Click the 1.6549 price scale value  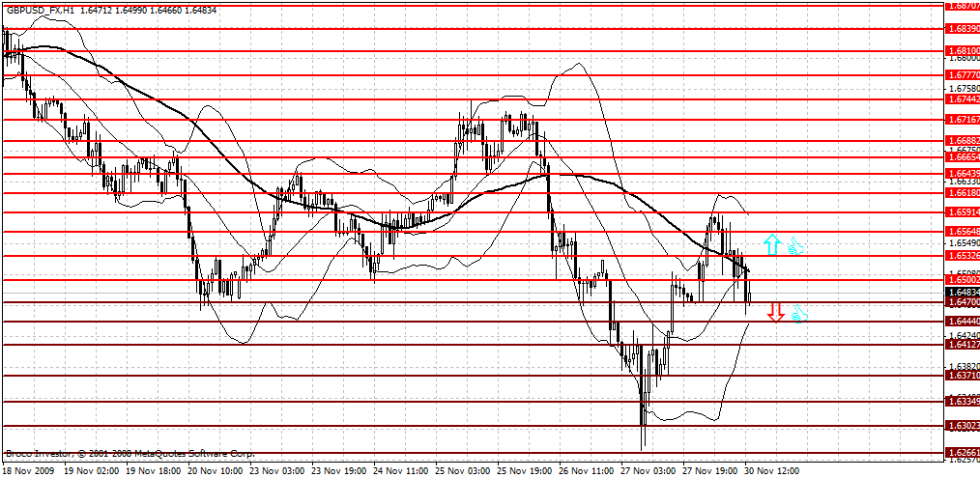click(965, 242)
